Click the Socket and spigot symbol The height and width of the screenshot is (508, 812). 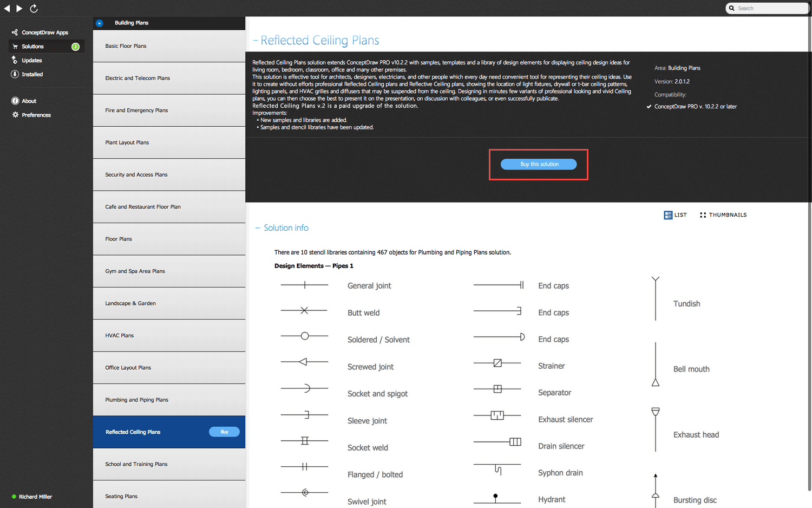304,388
